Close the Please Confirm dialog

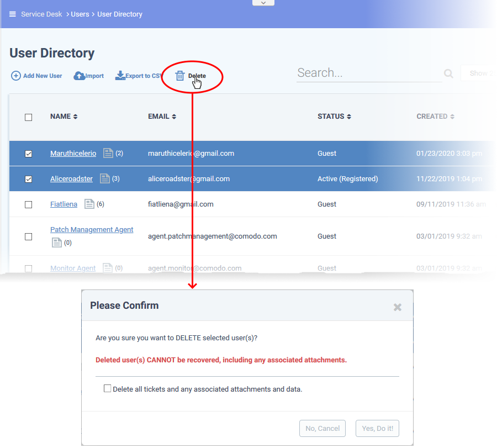398,307
